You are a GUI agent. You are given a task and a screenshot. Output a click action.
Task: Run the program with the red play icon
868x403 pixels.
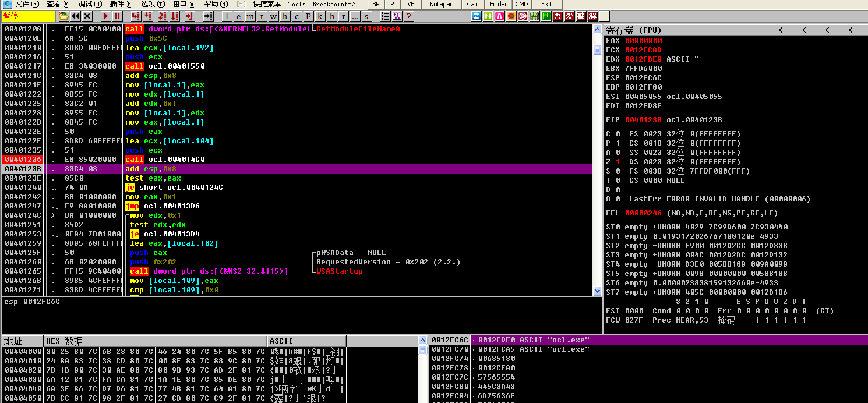(105, 16)
